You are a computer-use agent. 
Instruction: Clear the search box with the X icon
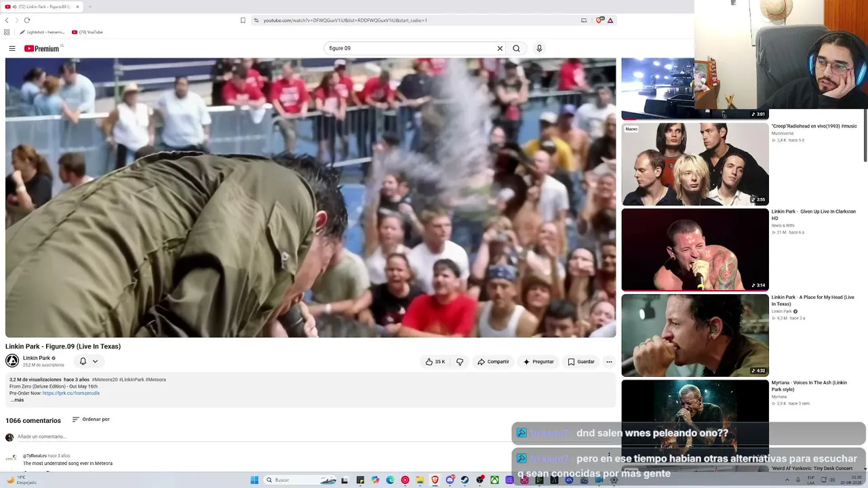(500, 48)
